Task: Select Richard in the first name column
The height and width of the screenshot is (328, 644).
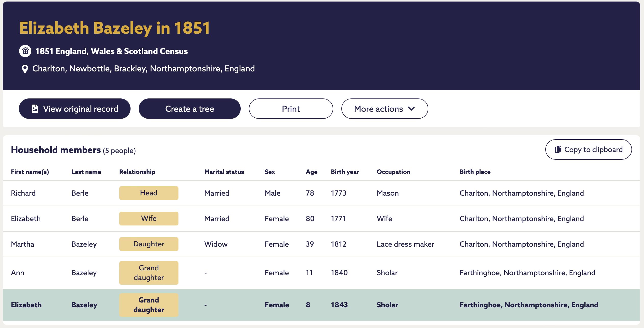Action: 23,193
